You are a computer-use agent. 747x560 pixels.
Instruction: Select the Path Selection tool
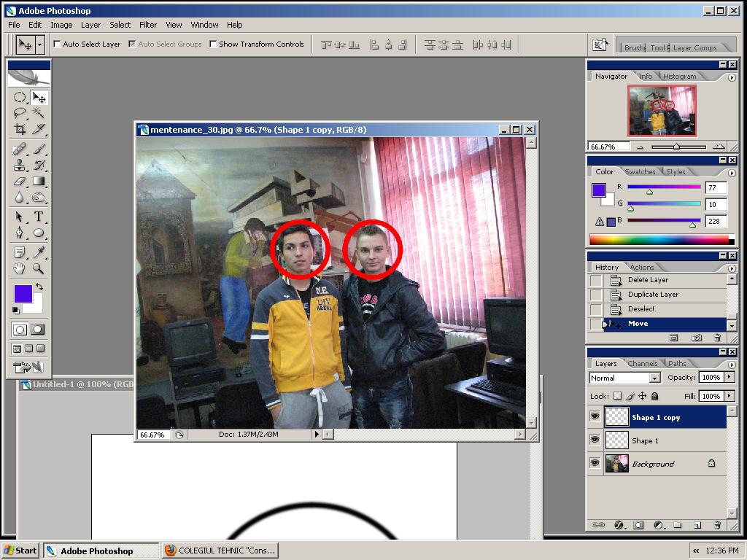pos(19,217)
